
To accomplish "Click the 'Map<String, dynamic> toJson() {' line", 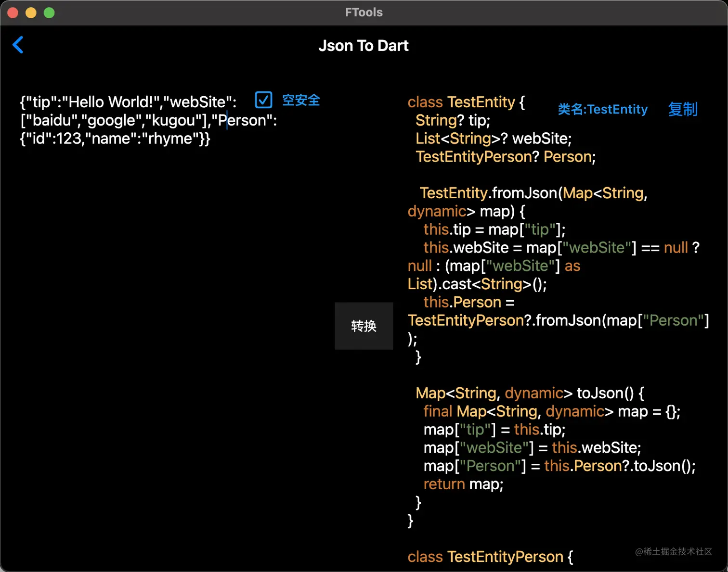I will coord(530,393).
